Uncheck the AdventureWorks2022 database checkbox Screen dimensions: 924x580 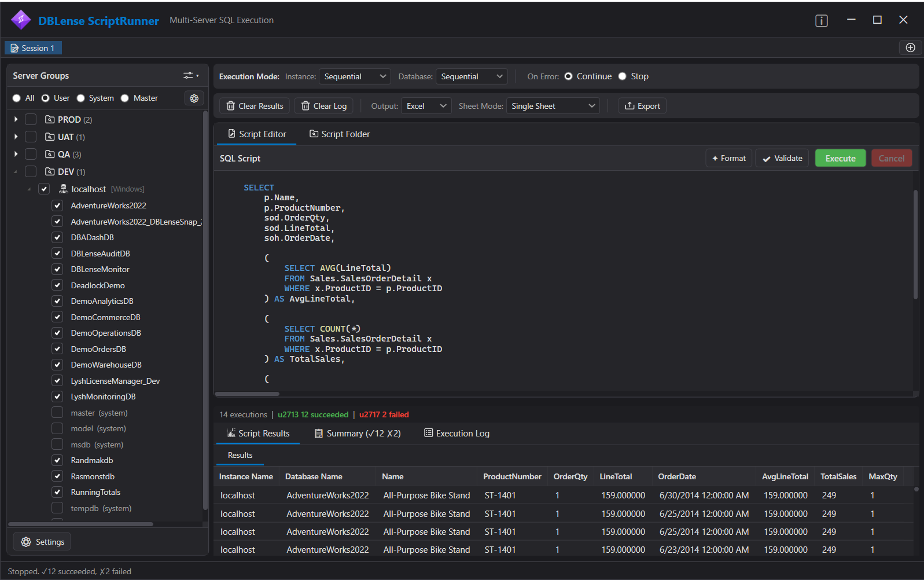[x=57, y=205]
